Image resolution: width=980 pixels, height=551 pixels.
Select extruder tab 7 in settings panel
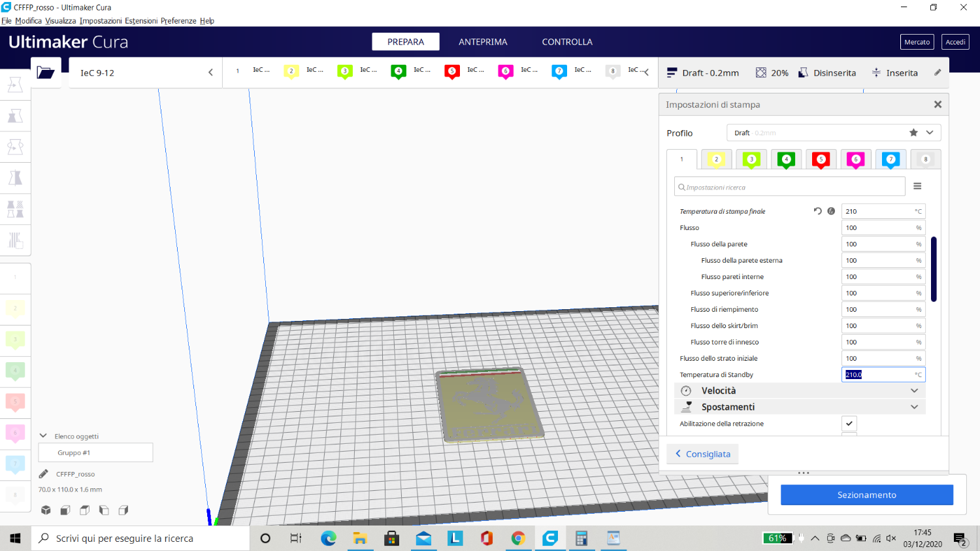tap(890, 159)
